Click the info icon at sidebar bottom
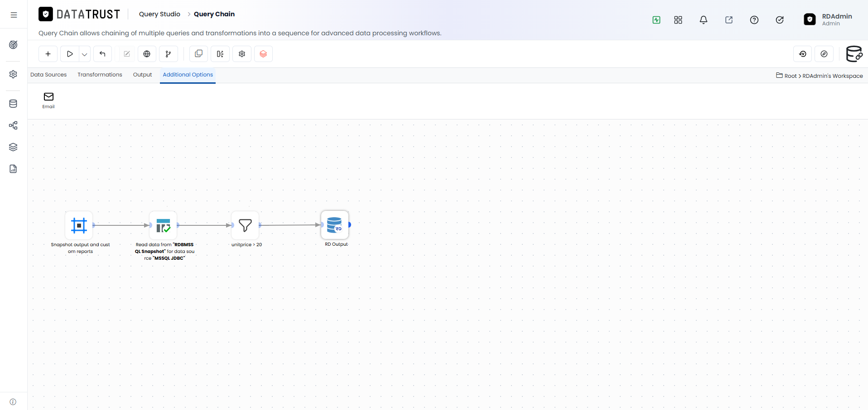Screen dimensions: 868x410 coord(13,402)
